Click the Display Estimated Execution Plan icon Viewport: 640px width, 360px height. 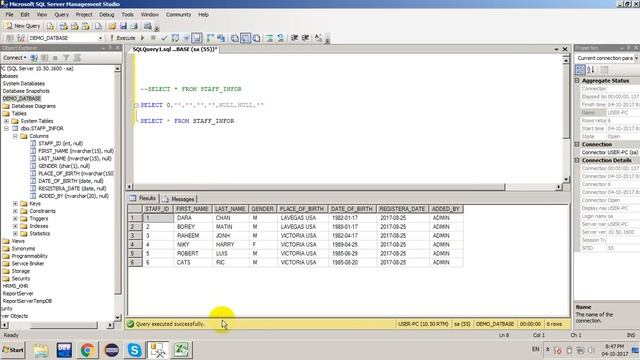(x=175, y=38)
